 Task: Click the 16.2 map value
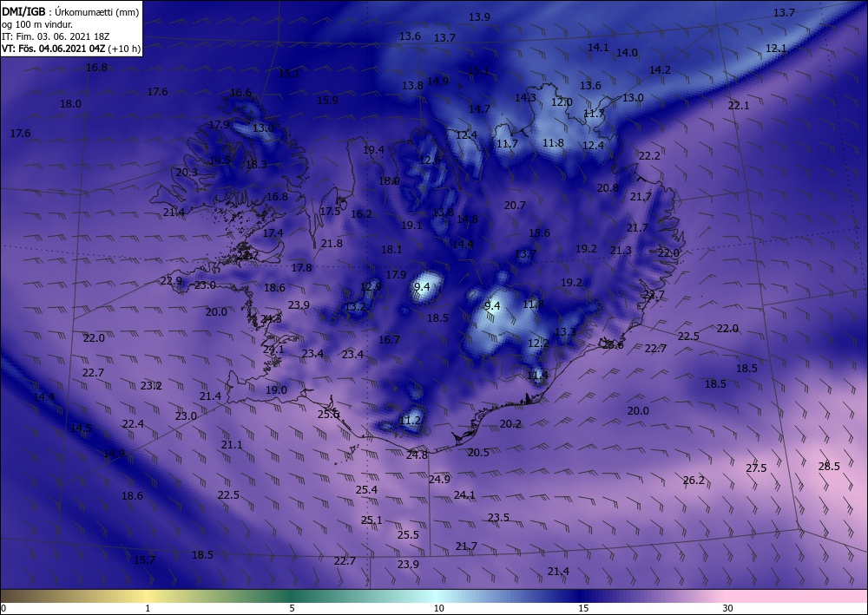tap(361, 214)
